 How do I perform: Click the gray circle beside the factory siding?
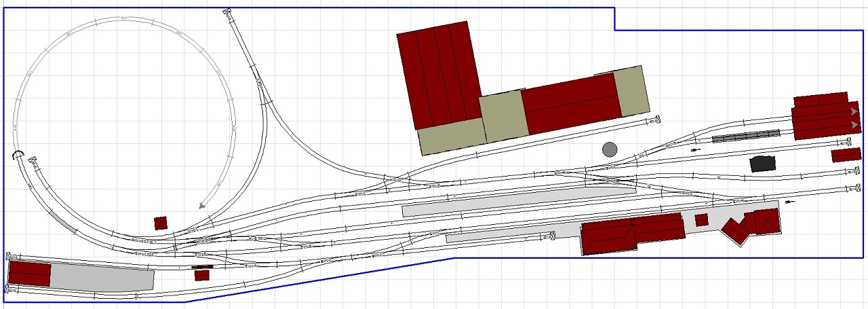click(610, 149)
